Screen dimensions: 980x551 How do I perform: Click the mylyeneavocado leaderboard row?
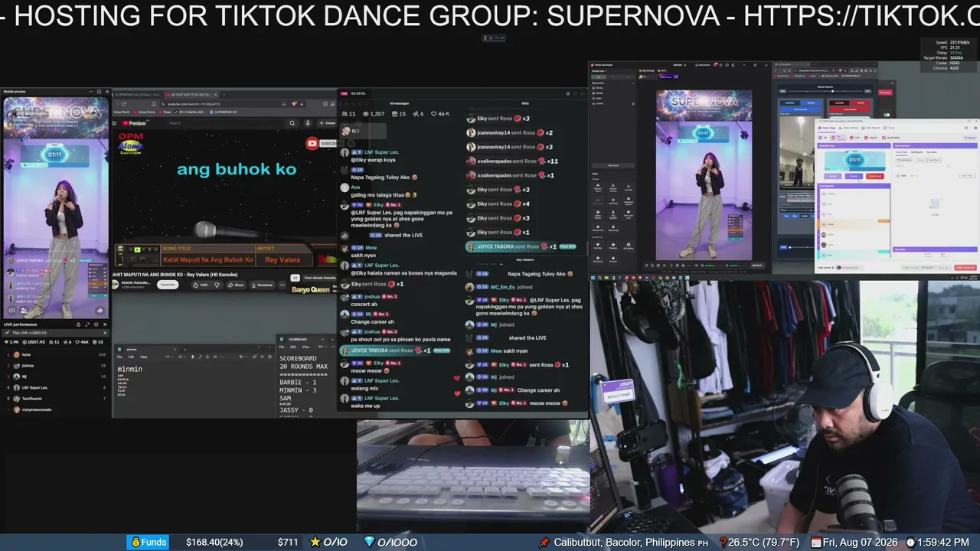click(x=57, y=409)
